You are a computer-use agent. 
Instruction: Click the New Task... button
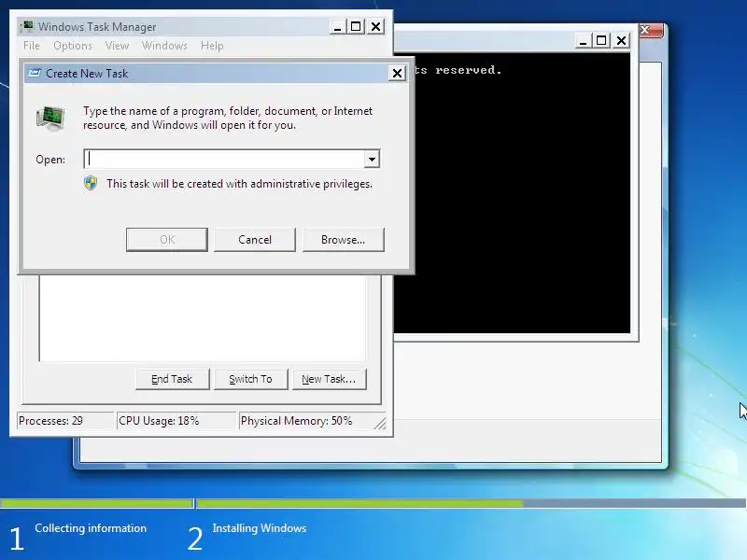[330, 379]
